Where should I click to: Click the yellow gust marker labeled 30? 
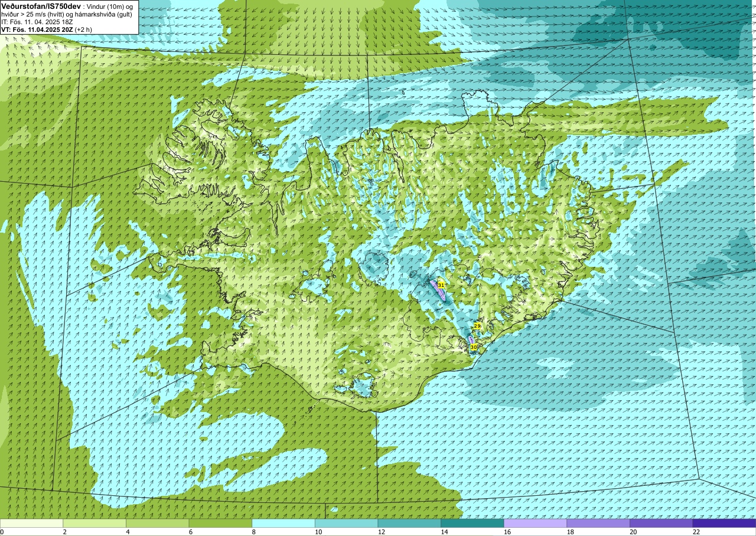pyautogui.click(x=473, y=347)
